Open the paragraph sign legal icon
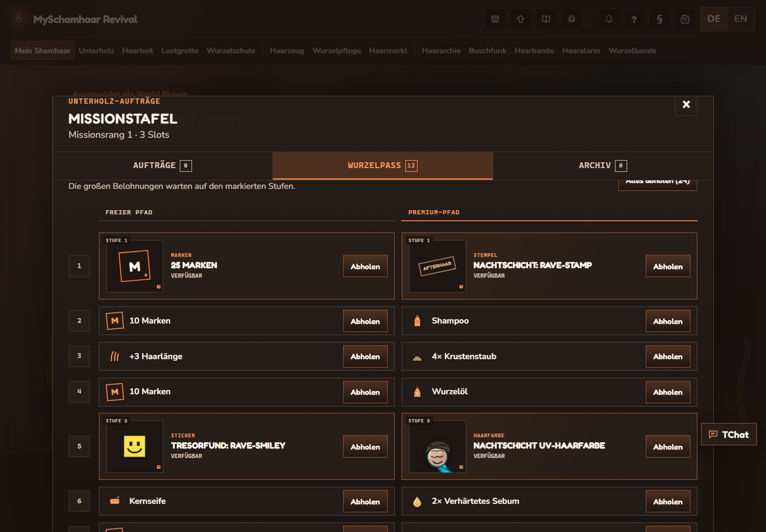 660,19
